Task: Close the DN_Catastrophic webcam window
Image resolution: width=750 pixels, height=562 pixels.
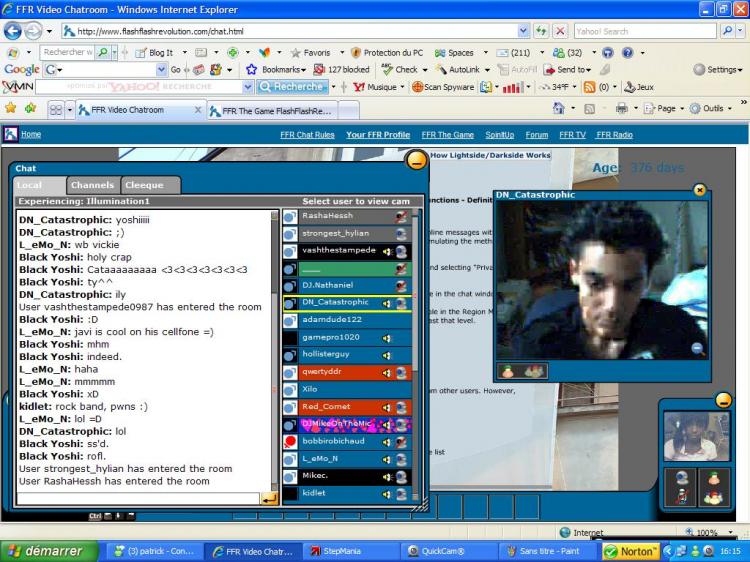Action: [699, 189]
